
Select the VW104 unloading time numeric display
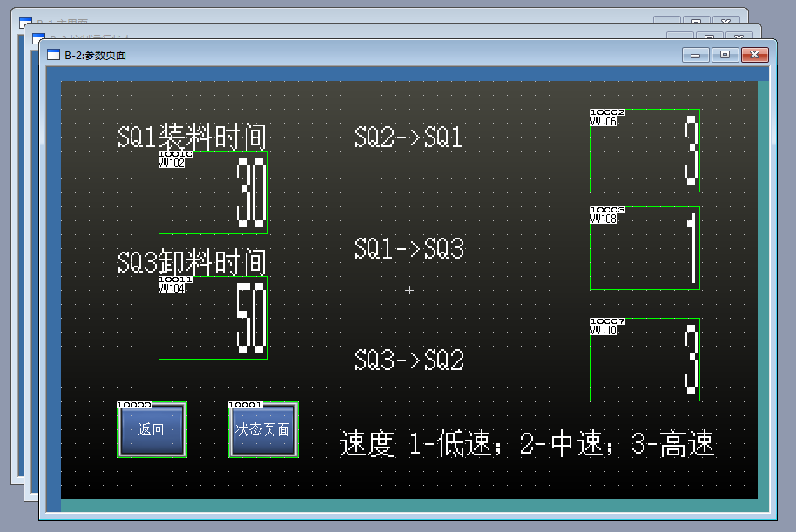212,318
